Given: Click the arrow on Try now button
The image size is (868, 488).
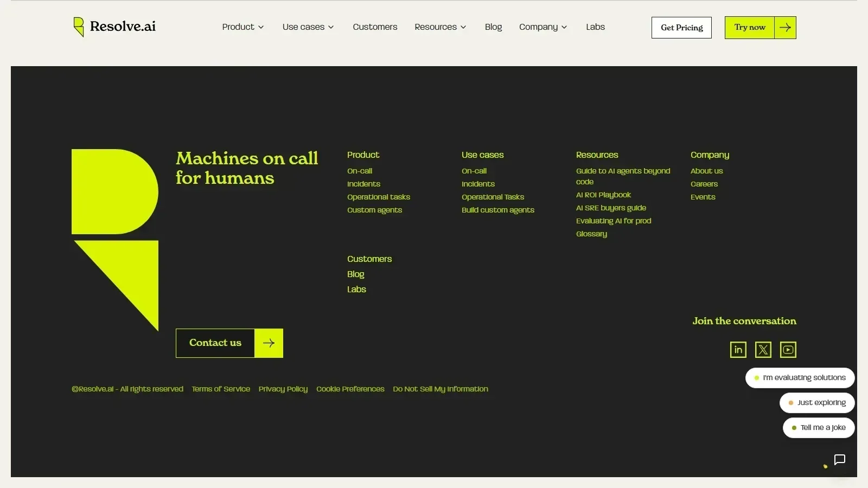Looking at the screenshot, I should coord(785,28).
